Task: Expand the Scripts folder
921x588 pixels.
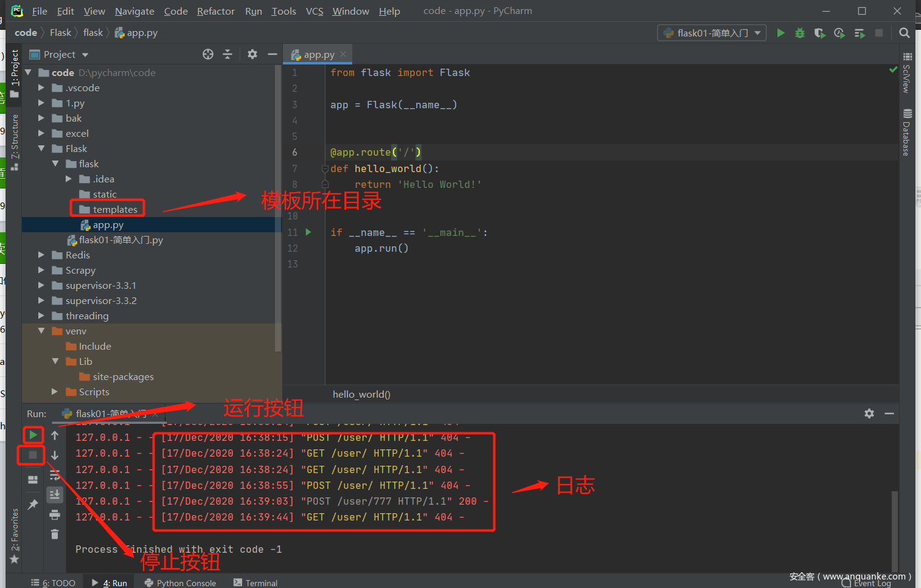Action: pos(55,392)
